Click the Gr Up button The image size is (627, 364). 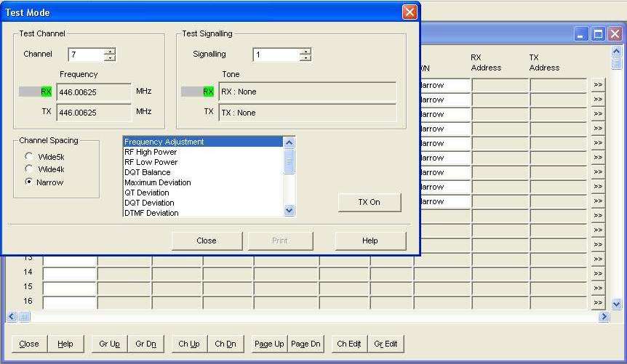[109, 344]
